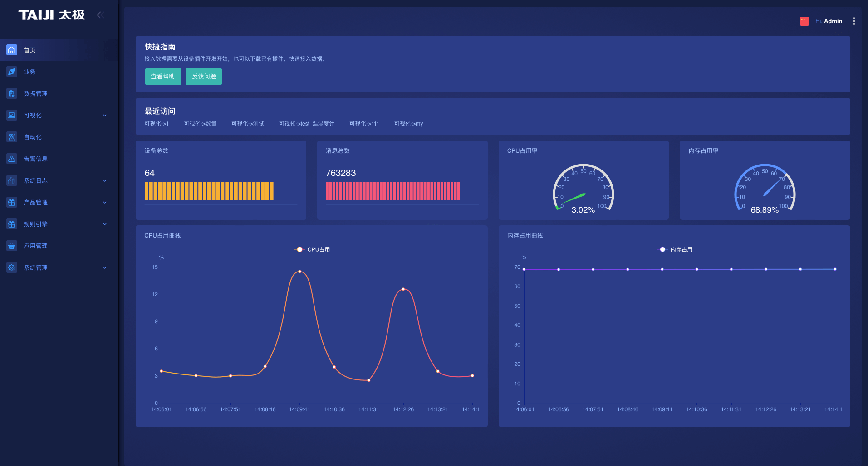Click the 最近访问 heading
The height and width of the screenshot is (466, 868).
point(160,111)
